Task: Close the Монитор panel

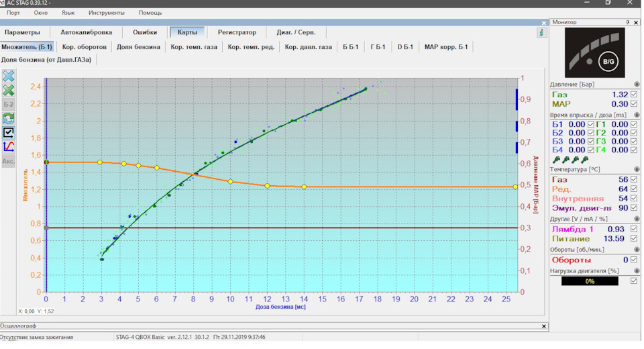Action: 636,22
